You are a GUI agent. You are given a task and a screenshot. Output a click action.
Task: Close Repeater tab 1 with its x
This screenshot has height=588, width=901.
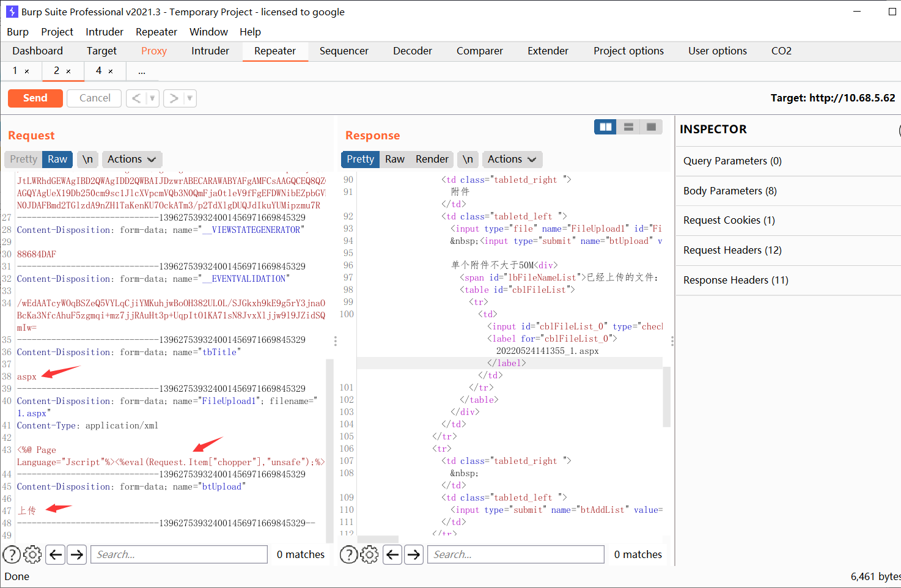point(27,72)
